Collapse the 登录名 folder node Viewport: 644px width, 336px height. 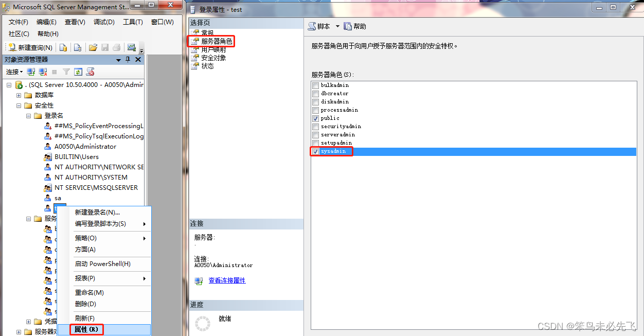(x=29, y=116)
